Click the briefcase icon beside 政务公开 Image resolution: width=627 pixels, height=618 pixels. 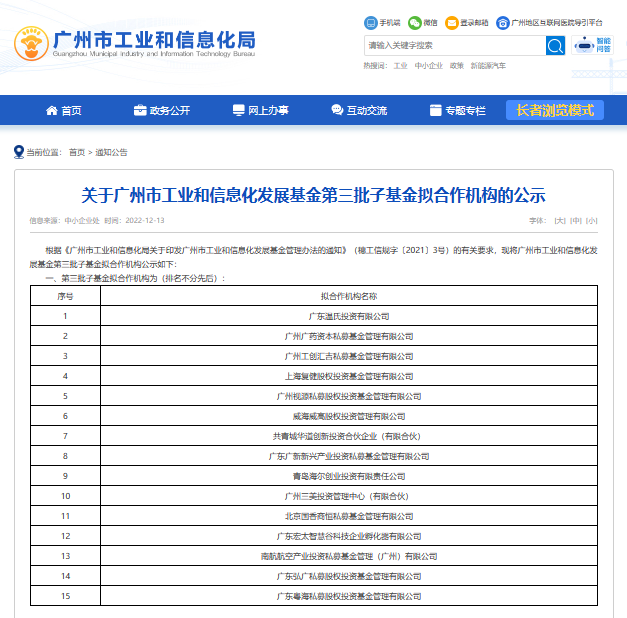(x=140, y=110)
